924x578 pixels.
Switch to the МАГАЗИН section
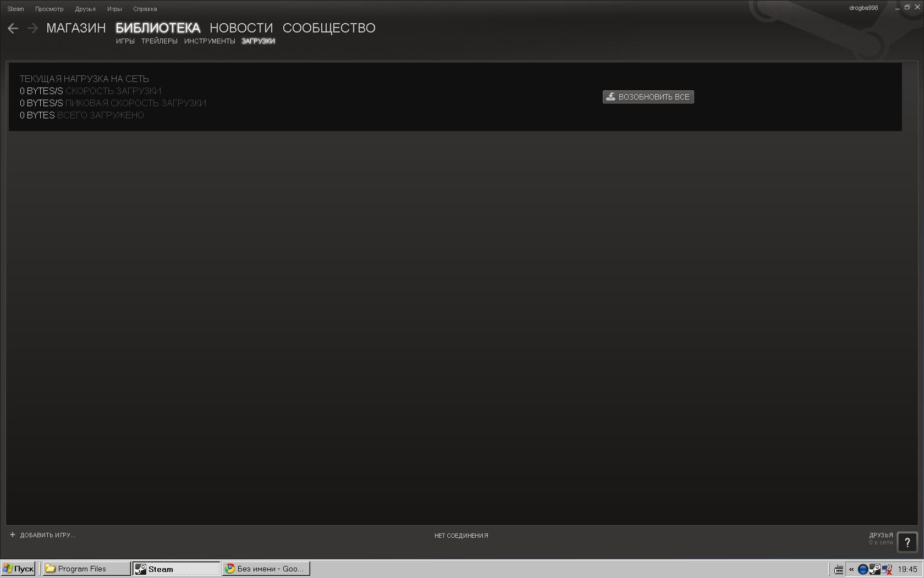click(x=76, y=28)
